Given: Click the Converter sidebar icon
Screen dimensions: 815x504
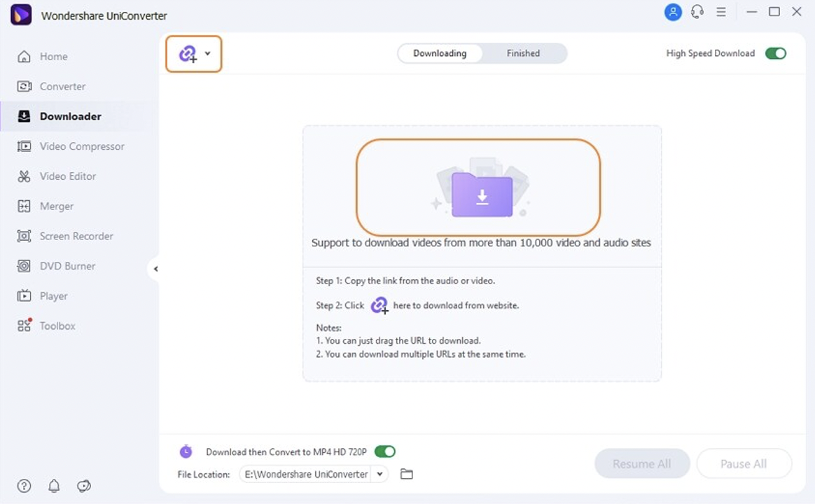Looking at the screenshot, I should (24, 86).
